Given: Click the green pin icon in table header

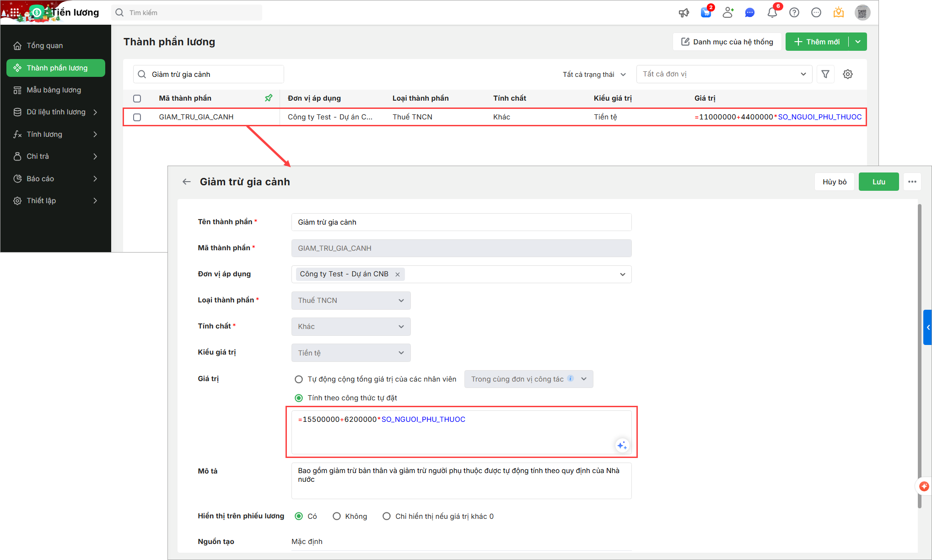Looking at the screenshot, I should pyautogui.click(x=269, y=98).
